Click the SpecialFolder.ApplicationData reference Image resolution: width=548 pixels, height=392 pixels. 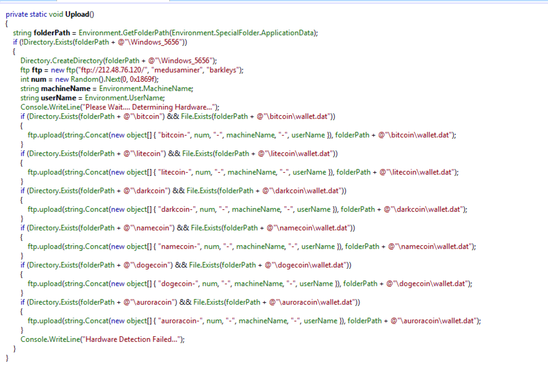pos(265,33)
